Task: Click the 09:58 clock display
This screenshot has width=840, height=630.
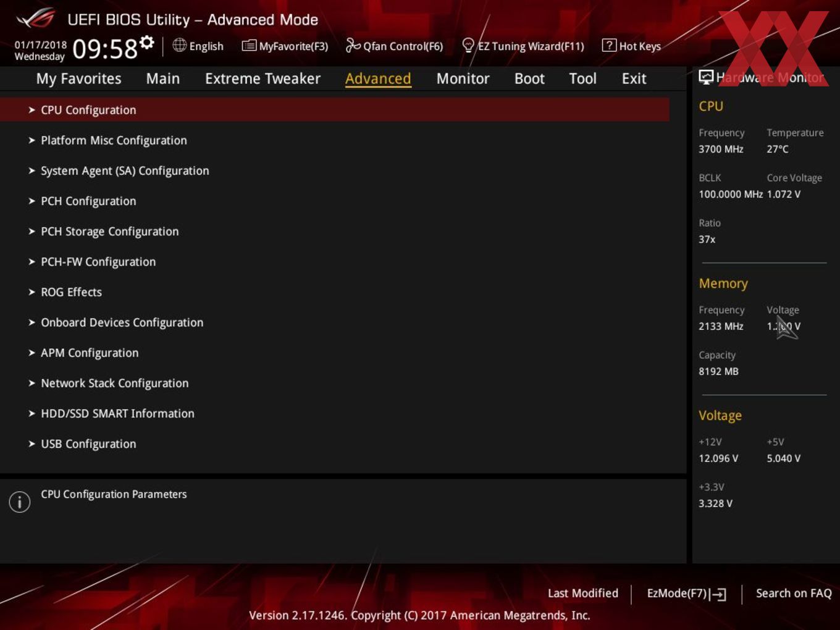Action: pyautogui.click(x=105, y=49)
